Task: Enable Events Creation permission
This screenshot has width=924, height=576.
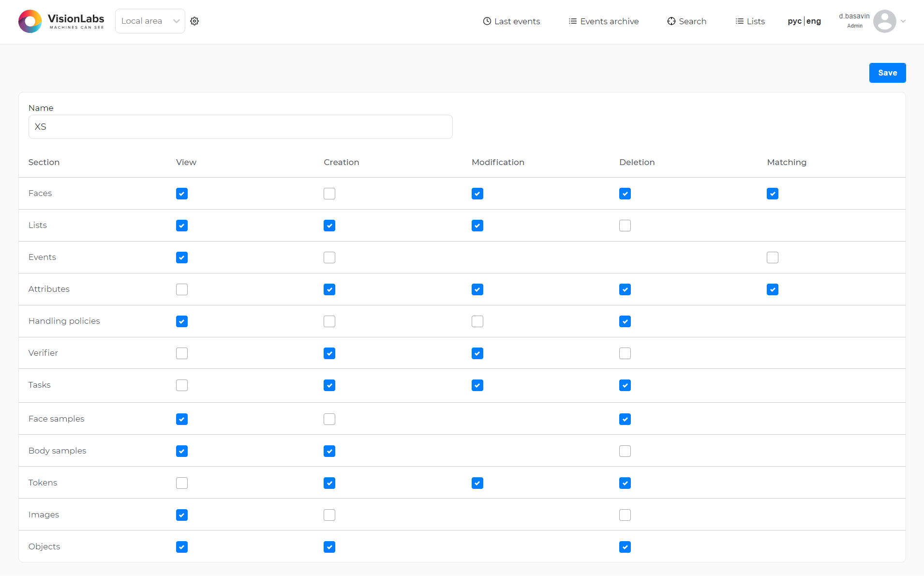Action: pos(329,258)
